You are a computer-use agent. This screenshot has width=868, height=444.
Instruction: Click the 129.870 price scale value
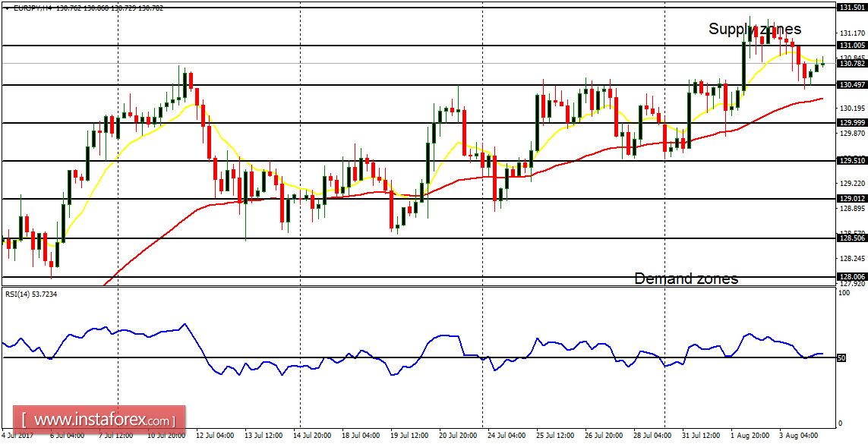tap(853, 134)
